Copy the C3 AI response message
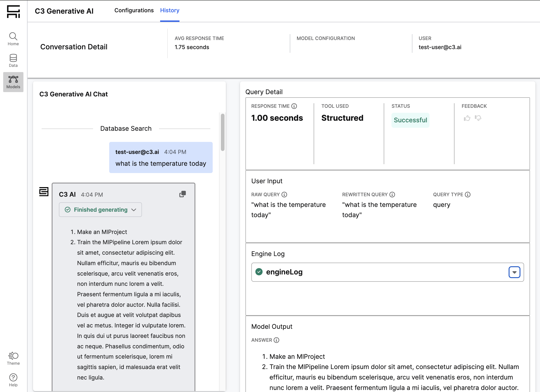Screen dimensions: 540x392 (182, 194)
